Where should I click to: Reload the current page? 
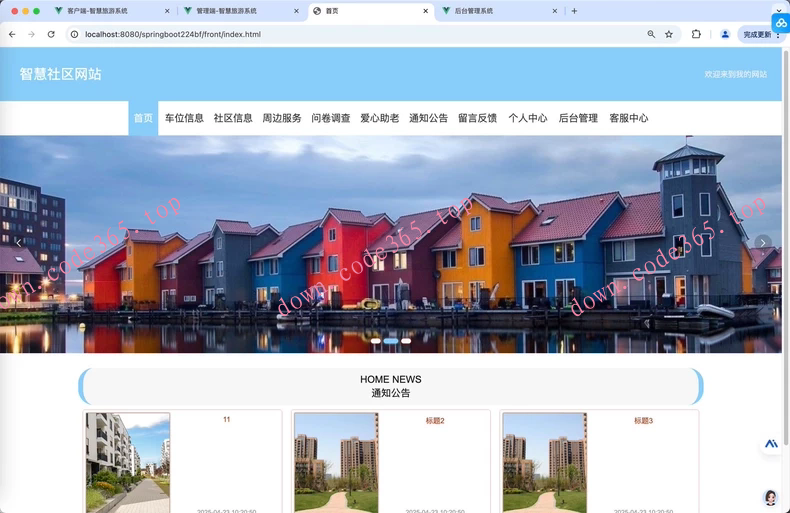click(51, 34)
